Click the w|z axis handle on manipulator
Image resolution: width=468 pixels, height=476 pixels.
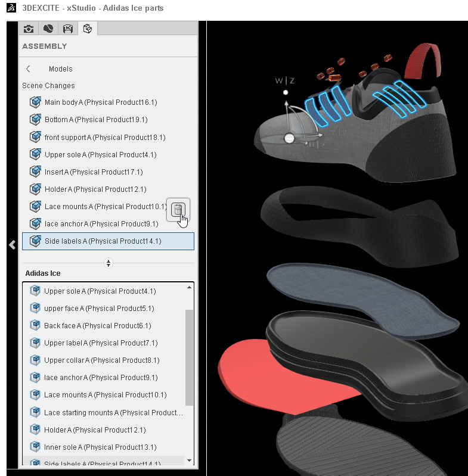click(x=286, y=92)
